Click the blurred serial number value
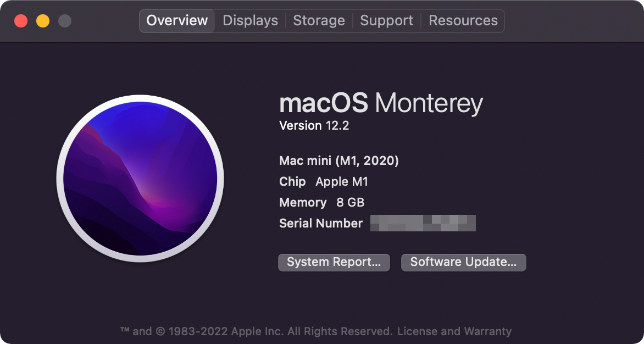644x344 pixels. (x=423, y=223)
